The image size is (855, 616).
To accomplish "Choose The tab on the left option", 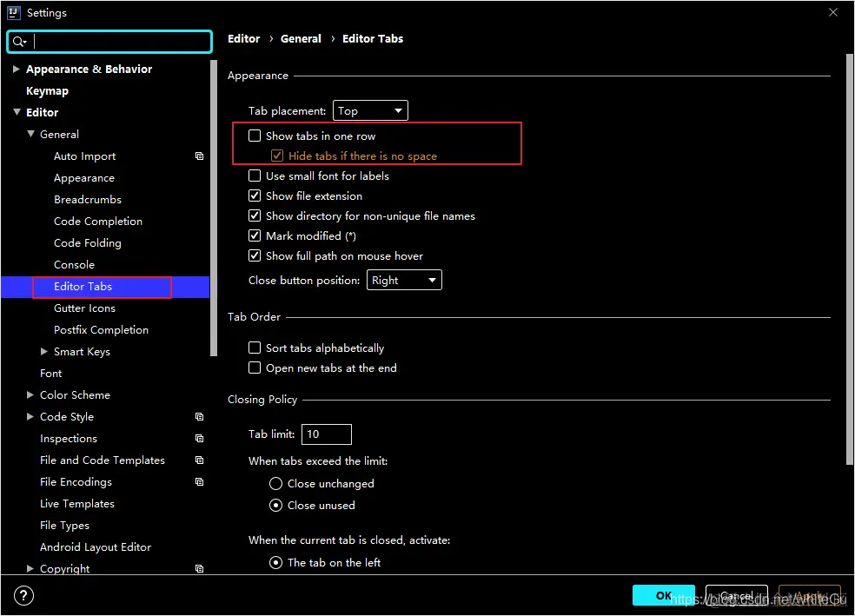I will point(276,563).
